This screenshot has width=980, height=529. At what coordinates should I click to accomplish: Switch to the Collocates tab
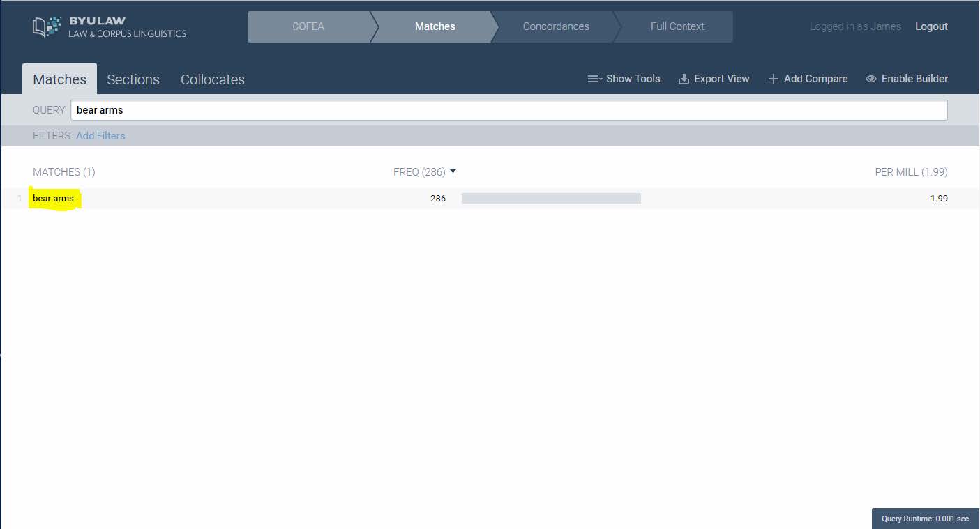tap(212, 79)
